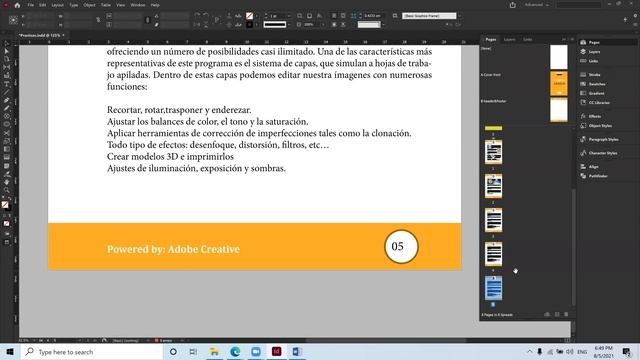Open the stroke color dropdown arrow
This screenshot has height=360, width=640.
256,24
